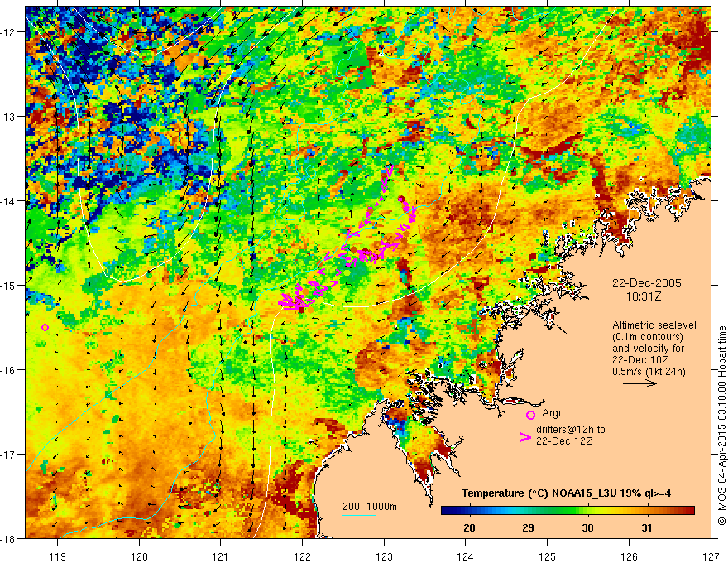Click the latitude axis label -18

pos(9,538)
